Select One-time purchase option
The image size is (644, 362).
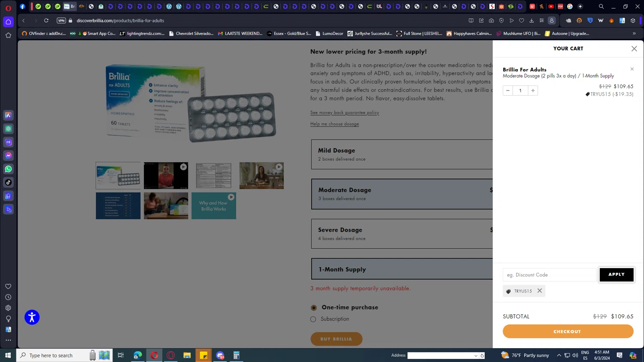[314, 308]
